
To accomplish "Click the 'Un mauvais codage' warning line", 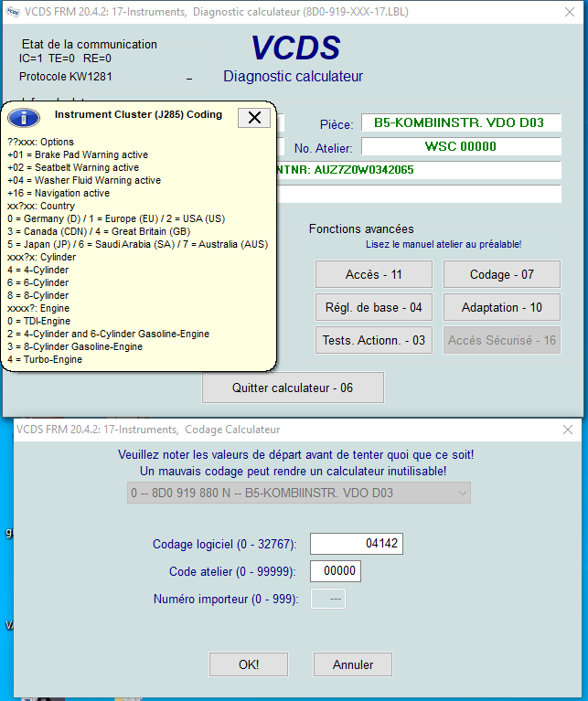I will pos(293,472).
